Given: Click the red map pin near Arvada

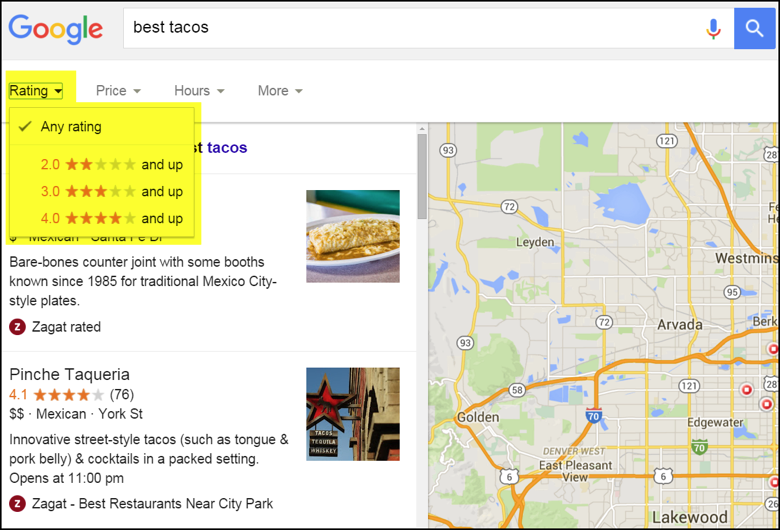Looking at the screenshot, I should pos(771,349).
